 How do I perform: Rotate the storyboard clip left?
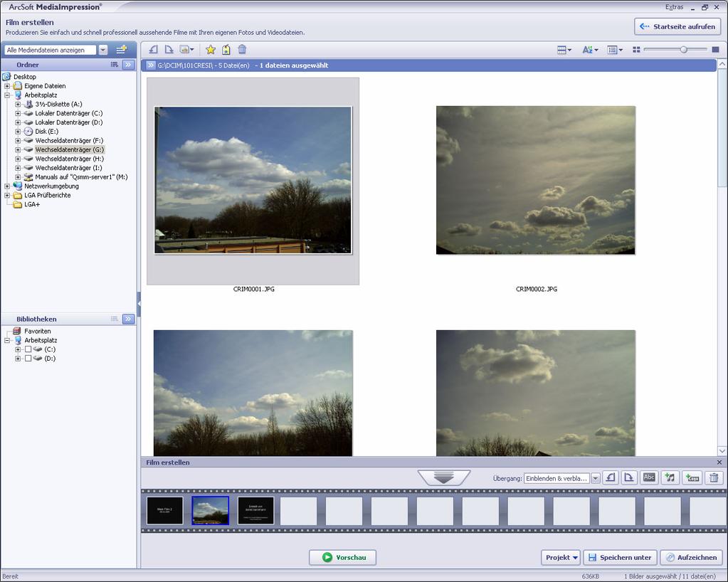pyautogui.click(x=611, y=477)
